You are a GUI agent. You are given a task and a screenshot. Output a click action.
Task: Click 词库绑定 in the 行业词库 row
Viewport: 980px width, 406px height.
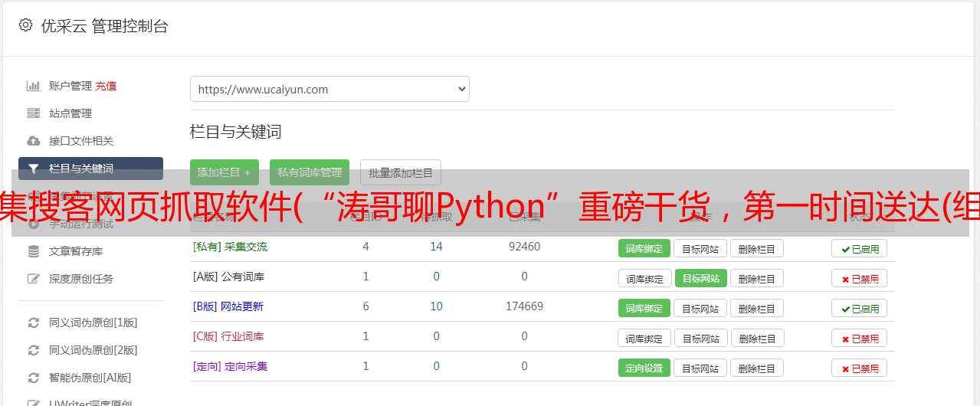click(x=644, y=338)
